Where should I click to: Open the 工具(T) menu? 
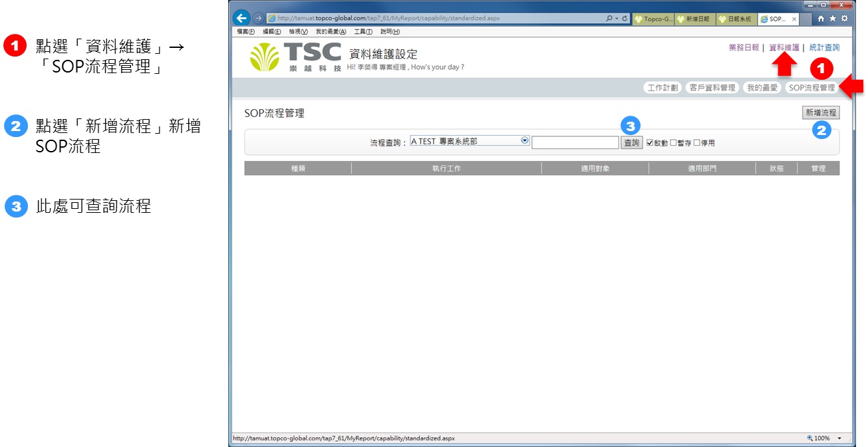click(x=363, y=31)
